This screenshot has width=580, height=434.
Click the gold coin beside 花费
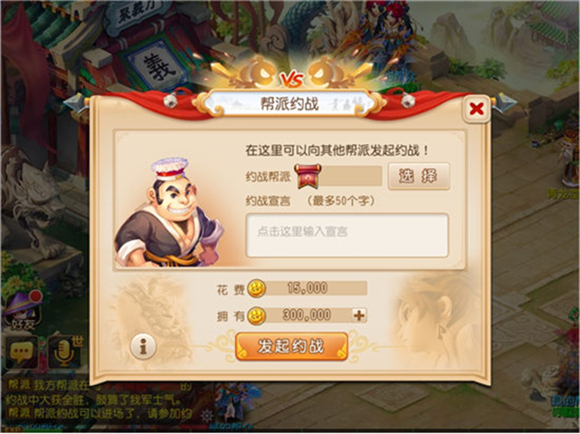256,288
